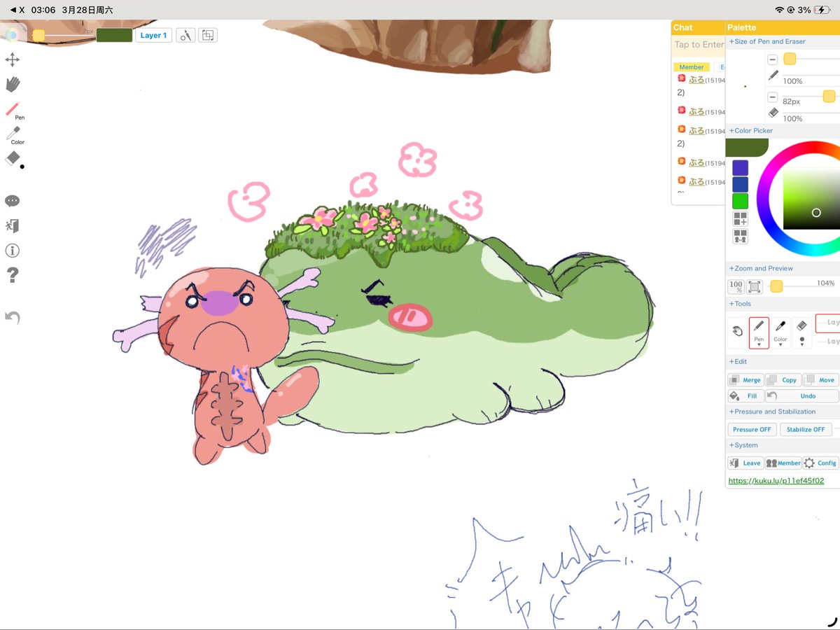
Task: Click the top toolbar pen size slider handle
Action: click(38, 35)
